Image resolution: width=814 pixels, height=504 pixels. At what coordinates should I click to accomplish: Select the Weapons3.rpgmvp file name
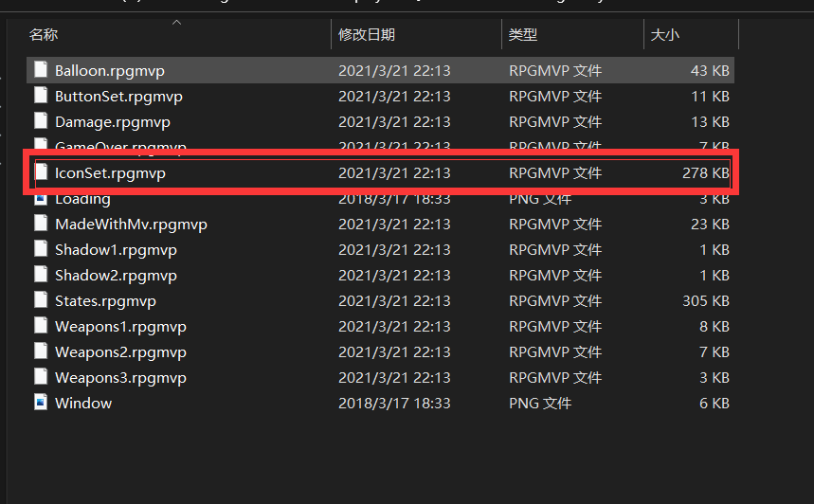(x=120, y=377)
